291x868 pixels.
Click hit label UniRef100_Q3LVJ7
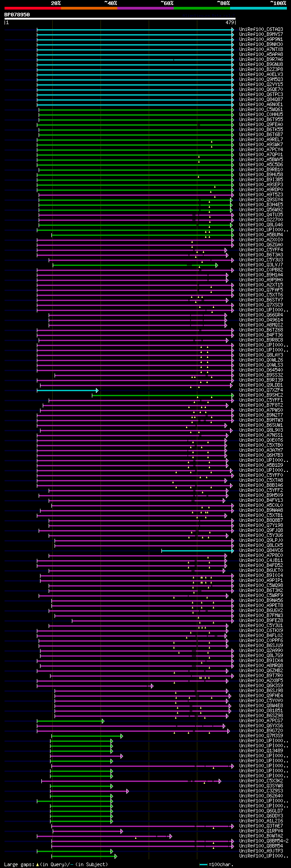click(x=261, y=265)
